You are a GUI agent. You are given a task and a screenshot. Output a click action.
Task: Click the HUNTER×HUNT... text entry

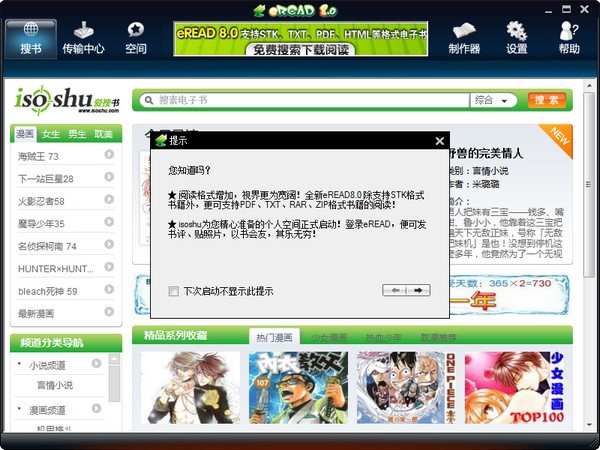coord(56,269)
